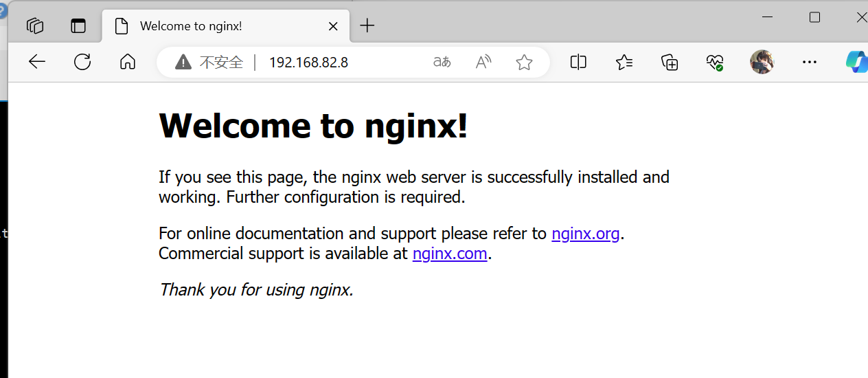Follow the nginx.org link

[586, 234]
